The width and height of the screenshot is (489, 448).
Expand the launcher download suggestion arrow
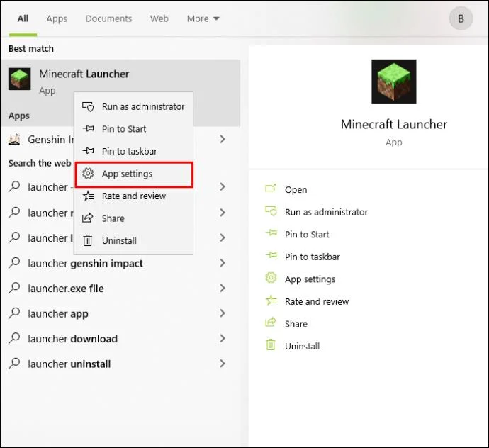pos(223,339)
